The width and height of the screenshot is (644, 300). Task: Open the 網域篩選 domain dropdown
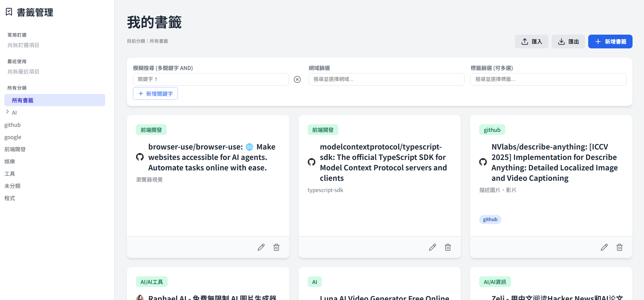[386, 79]
